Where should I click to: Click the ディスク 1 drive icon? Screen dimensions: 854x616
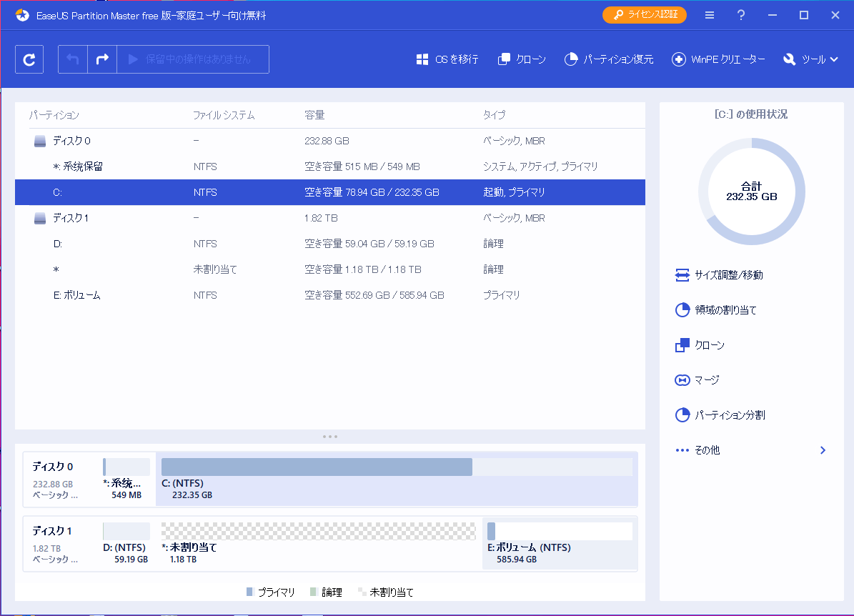point(40,218)
